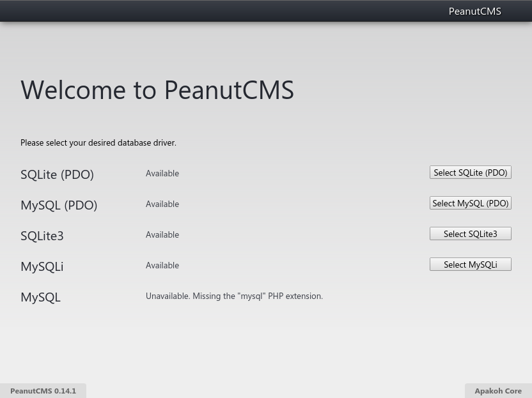Click the SQLite (PDO) driver name label
This screenshot has width=532, height=398.
[x=57, y=174]
